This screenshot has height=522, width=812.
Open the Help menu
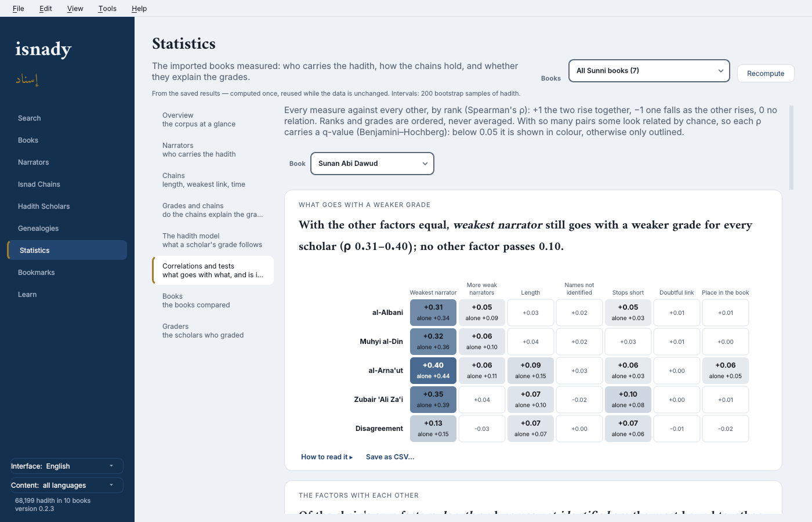[x=139, y=9]
